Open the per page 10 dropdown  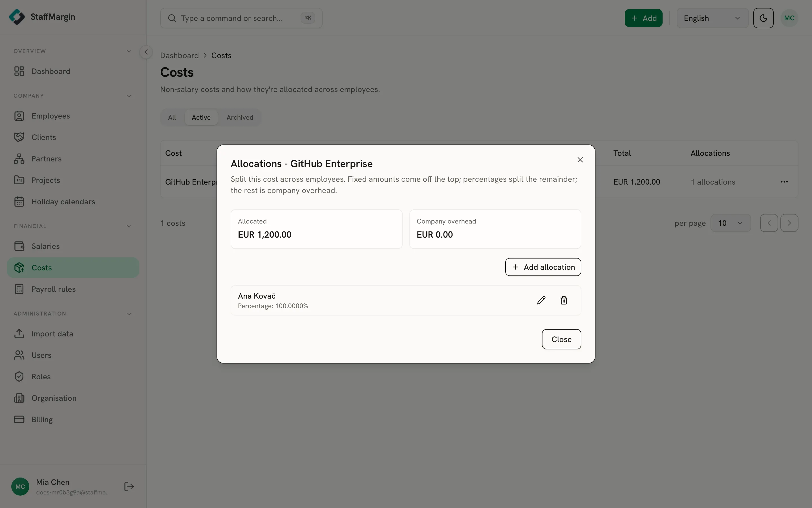pos(731,223)
